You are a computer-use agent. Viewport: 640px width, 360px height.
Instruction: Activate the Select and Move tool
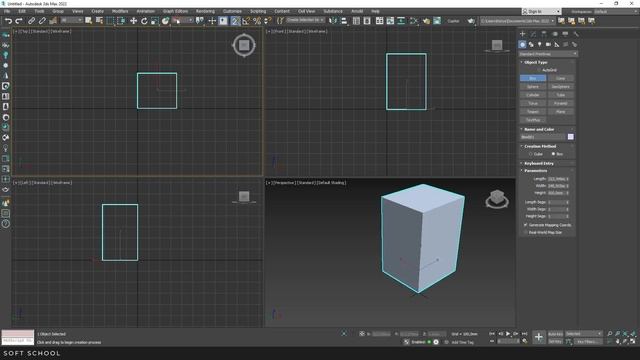coord(133,21)
